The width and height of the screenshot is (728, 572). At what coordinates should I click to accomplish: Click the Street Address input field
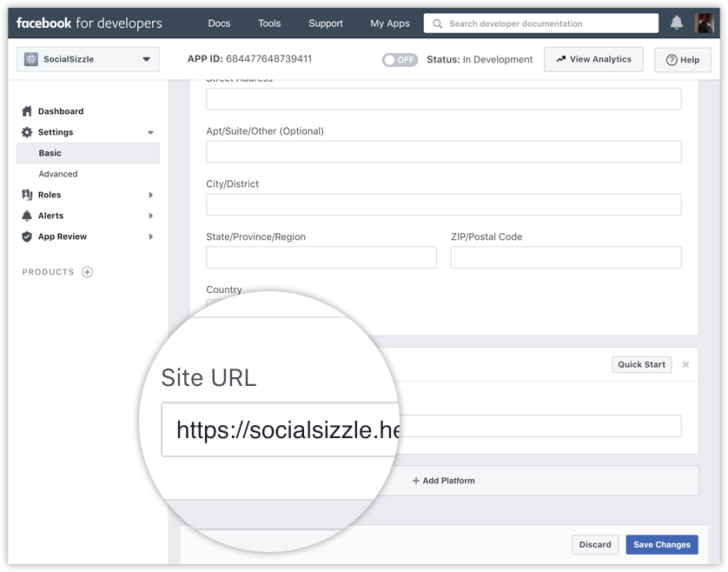click(x=444, y=99)
